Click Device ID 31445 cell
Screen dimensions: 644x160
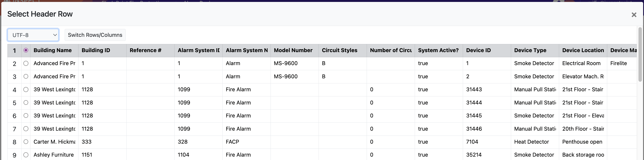487,116
